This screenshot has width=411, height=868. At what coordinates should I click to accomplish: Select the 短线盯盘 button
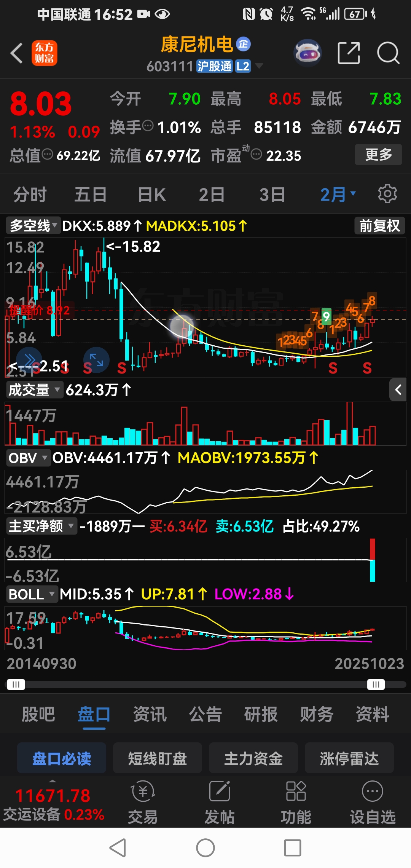tap(158, 758)
